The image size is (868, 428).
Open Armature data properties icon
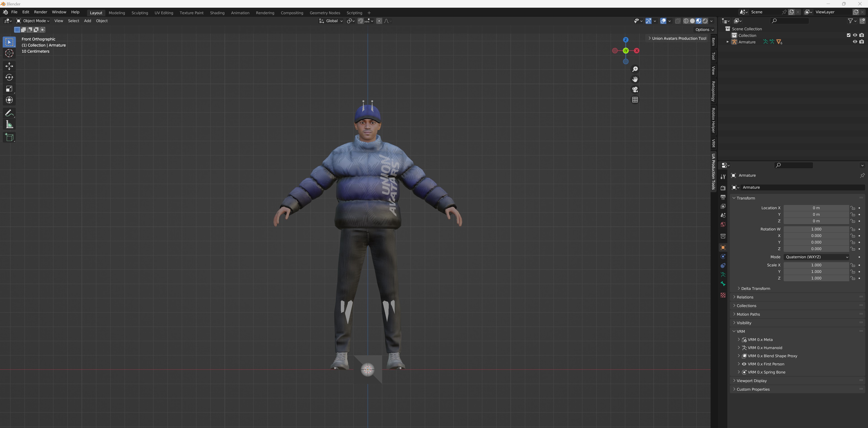pyautogui.click(x=723, y=275)
